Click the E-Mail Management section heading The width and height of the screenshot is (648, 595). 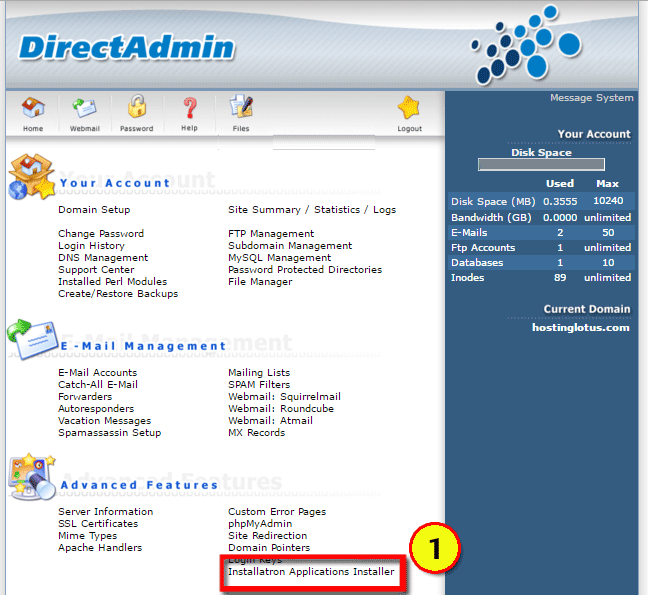click(x=143, y=346)
